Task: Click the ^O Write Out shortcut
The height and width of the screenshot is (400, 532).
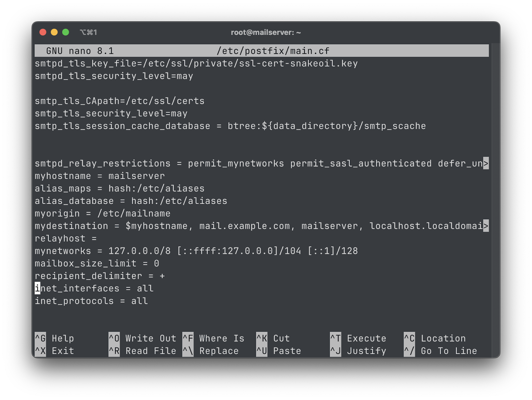Action: tap(142, 338)
